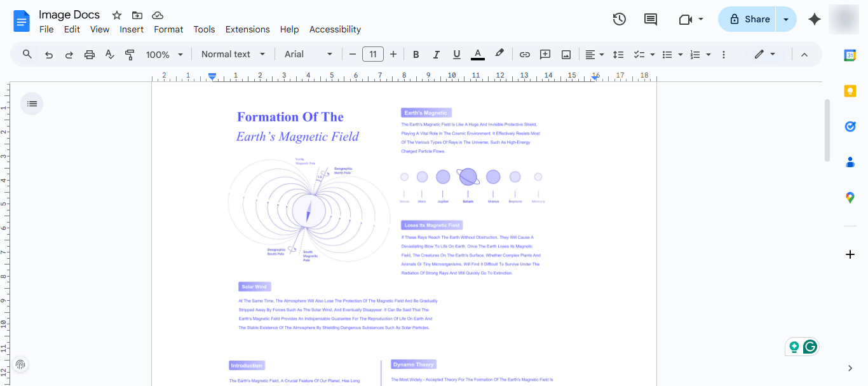Viewport: 868px width, 386px height.
Task: Expand numbered list options arrow
Action: (709, 55)
